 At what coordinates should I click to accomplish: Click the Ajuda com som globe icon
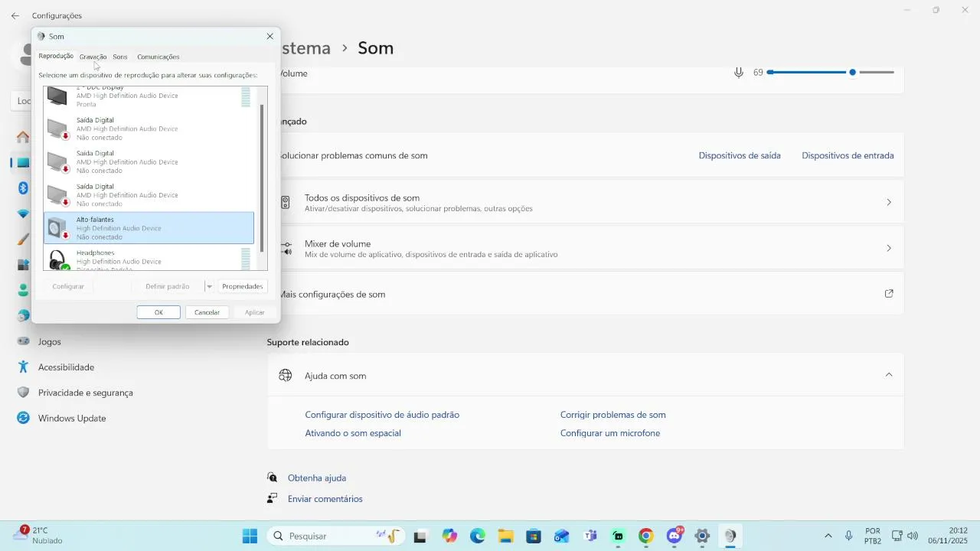coord(286,375)
